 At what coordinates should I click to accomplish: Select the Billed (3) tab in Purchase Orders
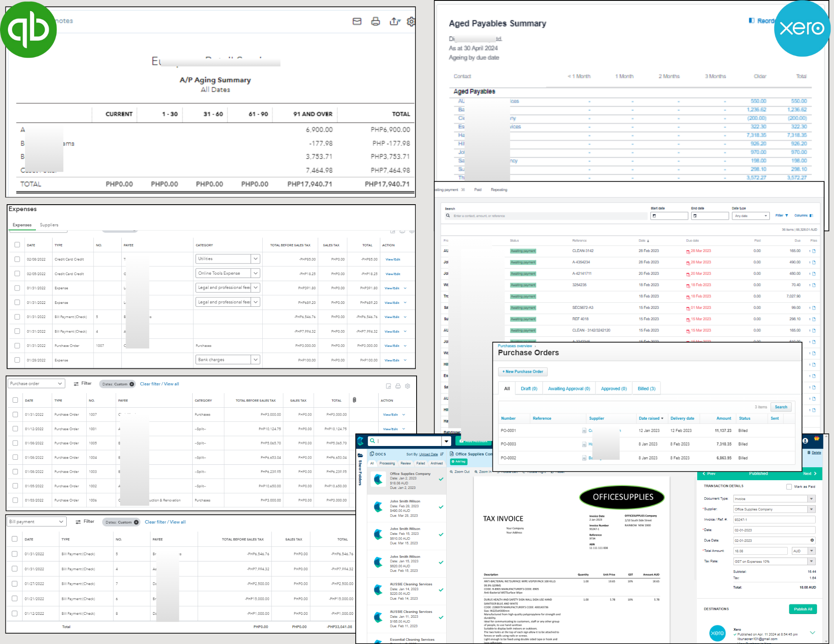coord(646,388)
